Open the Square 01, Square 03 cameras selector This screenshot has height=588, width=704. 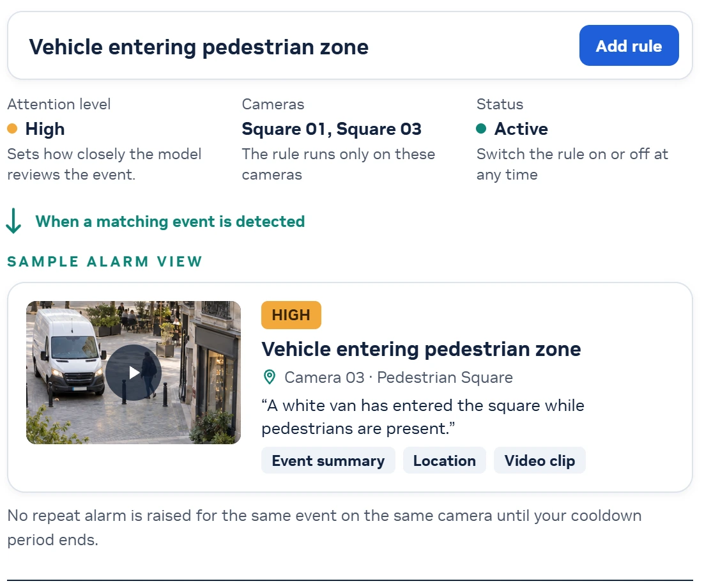[332, 129]
